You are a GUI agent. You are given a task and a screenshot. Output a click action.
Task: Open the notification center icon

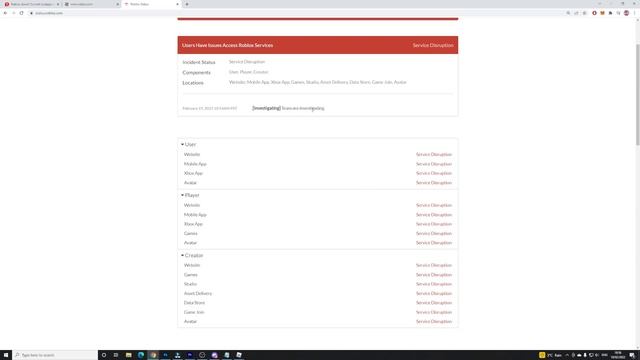pos(632,355)
